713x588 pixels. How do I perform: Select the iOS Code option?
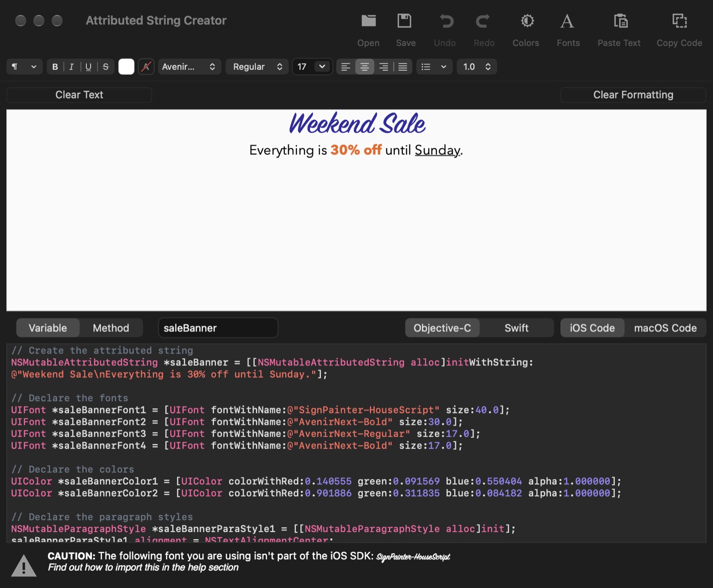592,328
